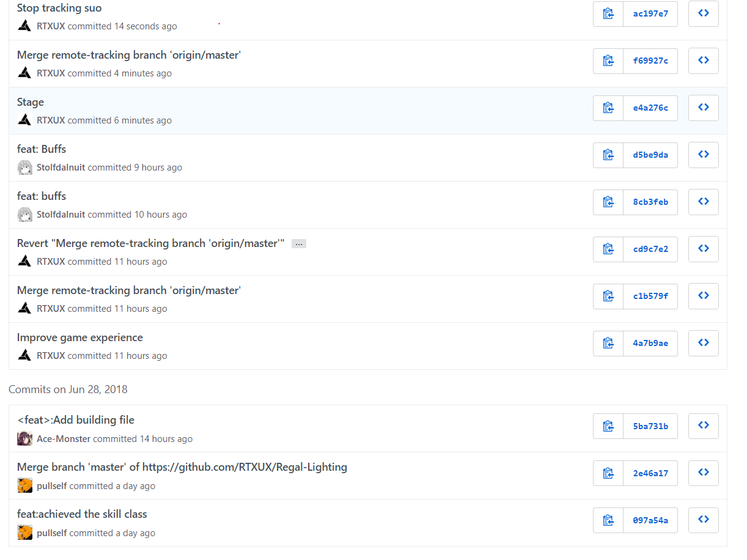Click 'Commits on Jun 28, 2018' heading
Viewport: 747px width, 560px height.
(68, 389)
